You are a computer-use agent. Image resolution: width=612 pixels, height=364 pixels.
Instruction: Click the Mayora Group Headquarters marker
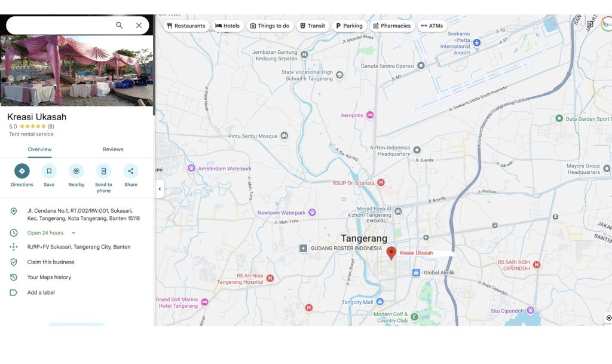pos(606,169)
